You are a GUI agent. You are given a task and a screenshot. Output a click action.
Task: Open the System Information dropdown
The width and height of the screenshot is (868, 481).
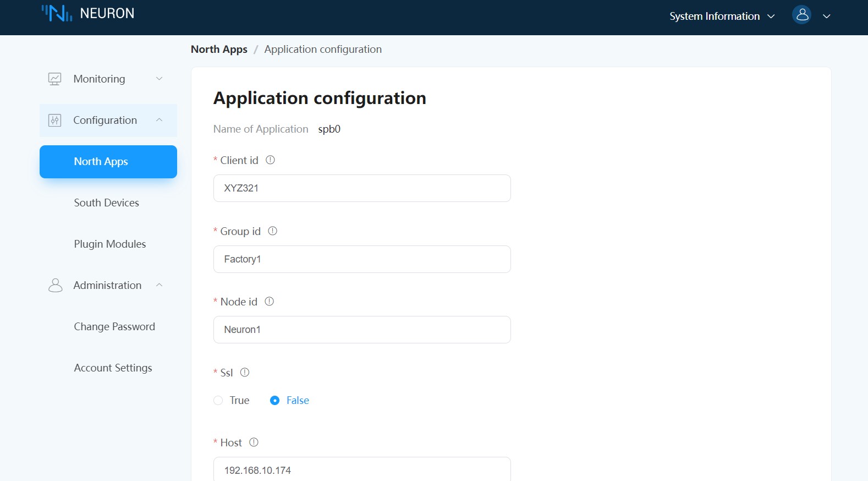click(x=721, y=17)
